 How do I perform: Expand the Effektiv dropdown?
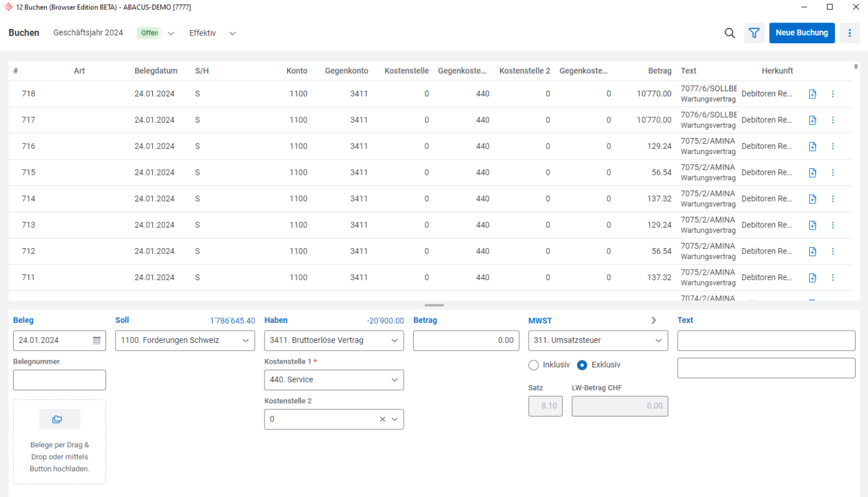[232, 34]
